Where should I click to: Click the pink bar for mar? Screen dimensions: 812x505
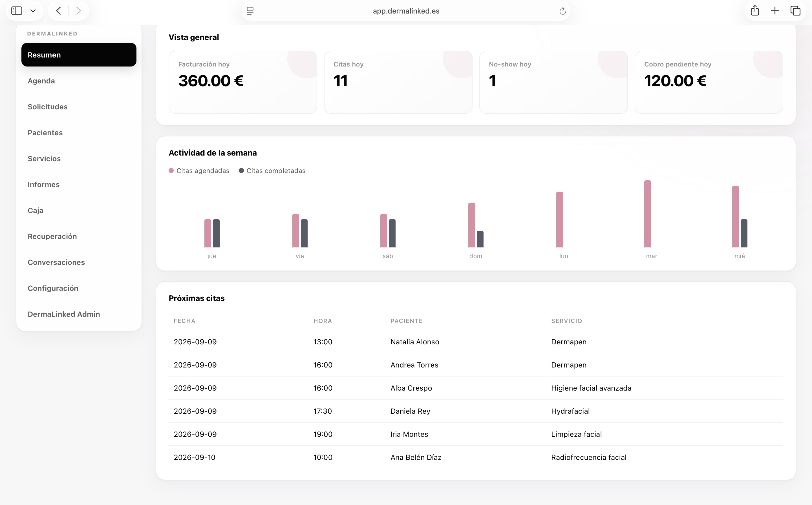click(x=648, y=214)
